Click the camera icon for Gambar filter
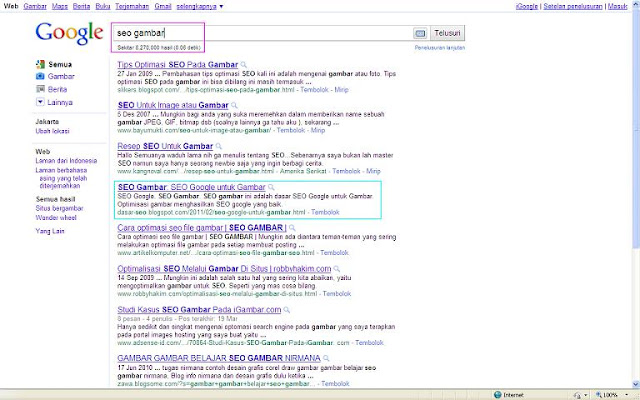The height and width of the screenshot is (400, 640). (x=40, y=76)
